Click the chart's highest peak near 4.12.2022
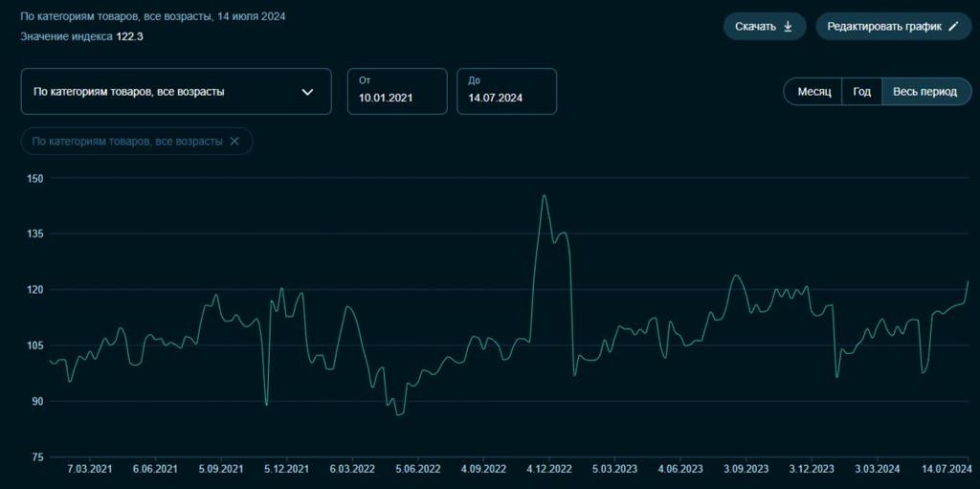This screenshot has height=489, width=980. click(x=544, y=195)
